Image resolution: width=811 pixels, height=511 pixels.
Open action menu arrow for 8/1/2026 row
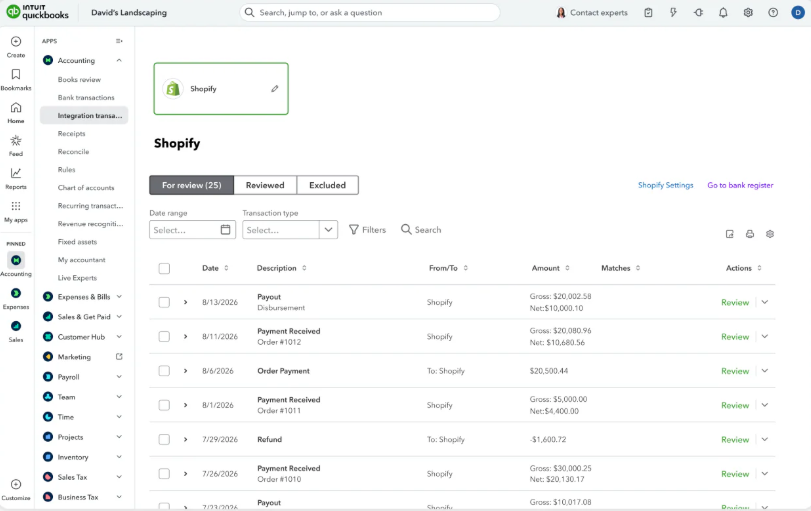coord(764,405)
